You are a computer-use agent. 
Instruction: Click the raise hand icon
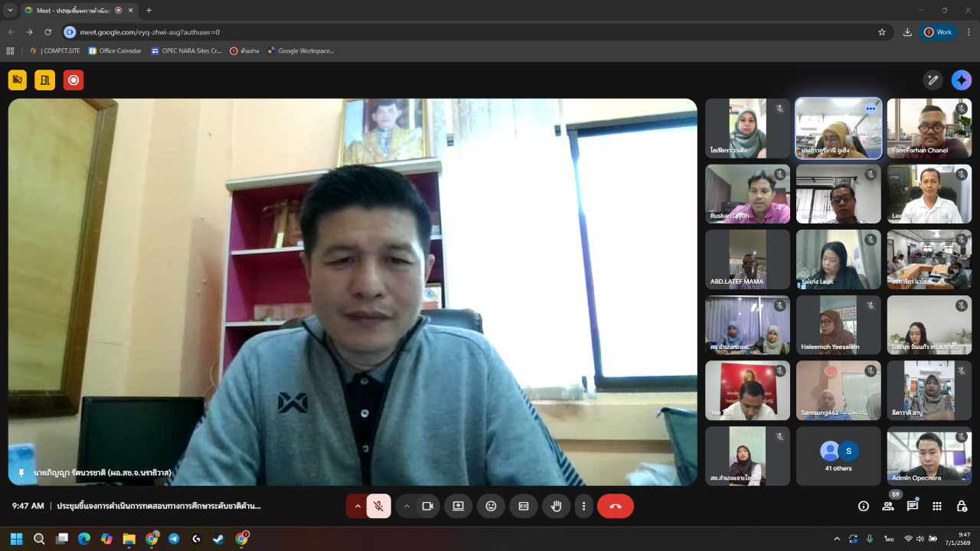click(557, 506)
